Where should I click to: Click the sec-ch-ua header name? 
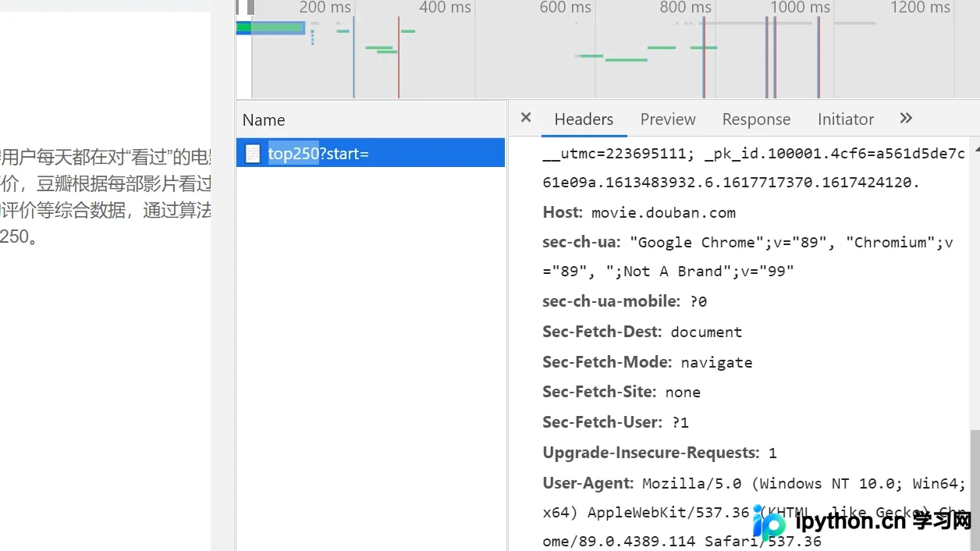click(581, 242)
